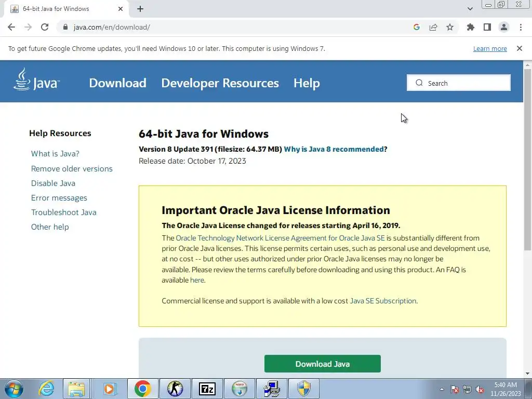532x399 pixels.
Task: Click the scrollbar down arrow
Action: pos(527,374)
